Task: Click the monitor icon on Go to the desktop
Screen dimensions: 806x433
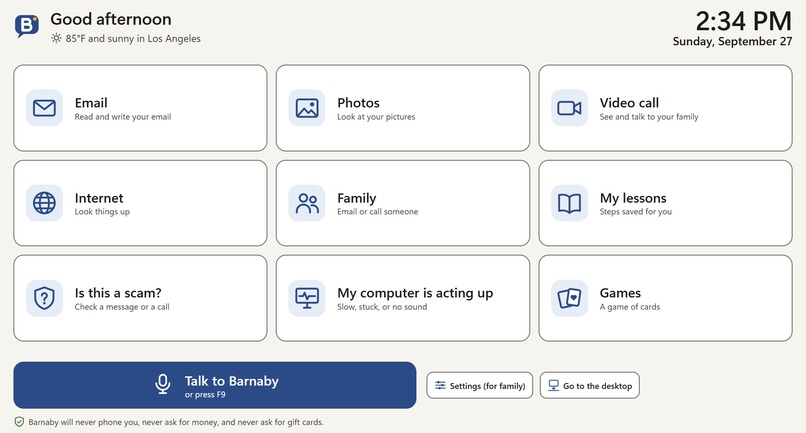Action: coord(554,385)
